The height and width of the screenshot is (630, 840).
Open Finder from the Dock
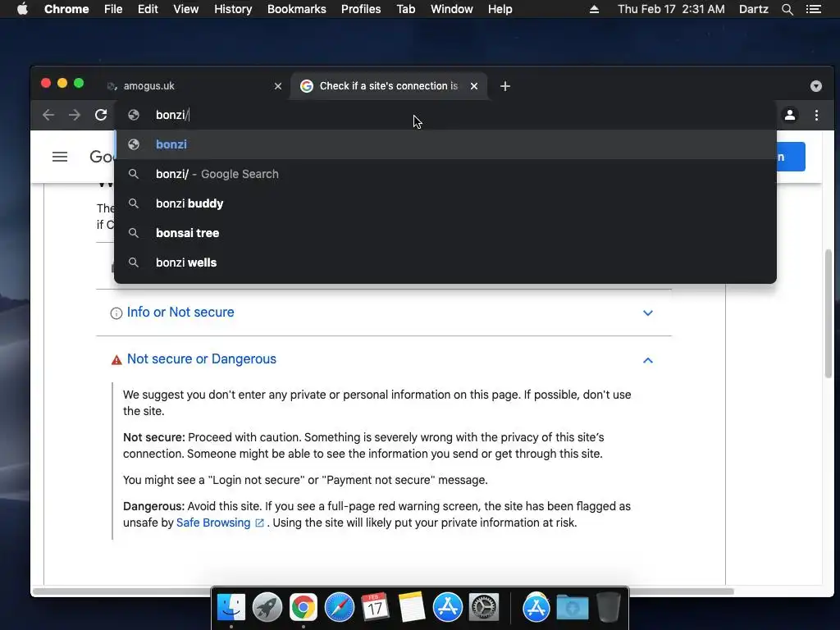pyautogui.click(x=231, y=607)
